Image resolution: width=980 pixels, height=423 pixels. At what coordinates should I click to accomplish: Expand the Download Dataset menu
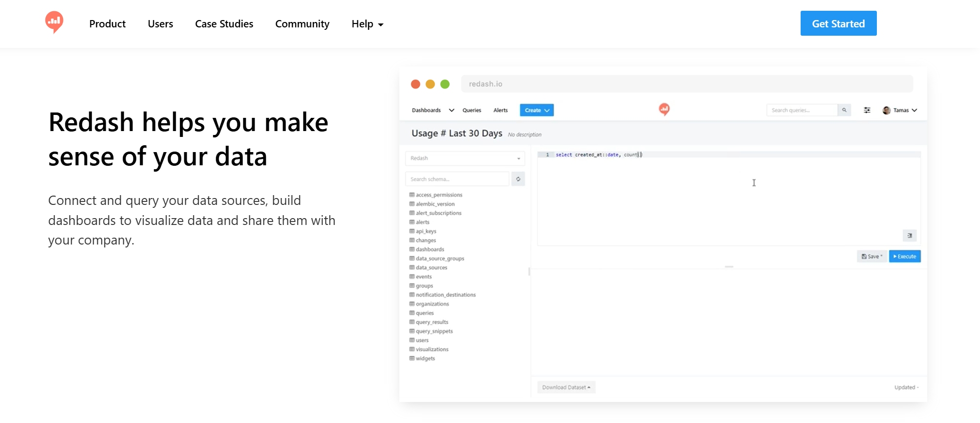[x=566, y=387]
